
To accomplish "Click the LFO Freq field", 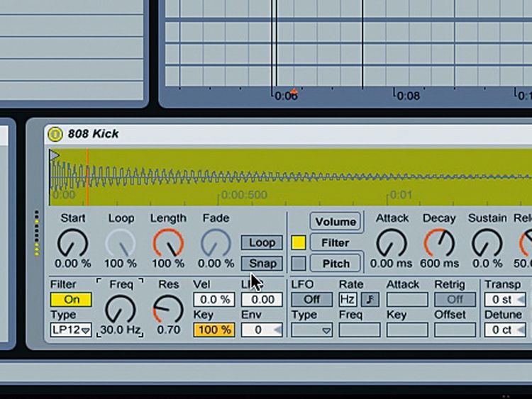I will pyautogui.click(x=360, y=330).
